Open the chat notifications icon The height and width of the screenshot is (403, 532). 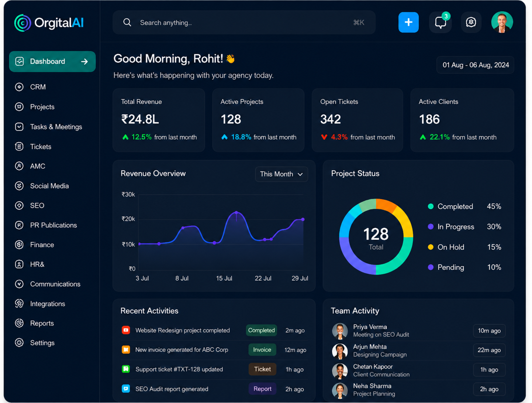441,23
